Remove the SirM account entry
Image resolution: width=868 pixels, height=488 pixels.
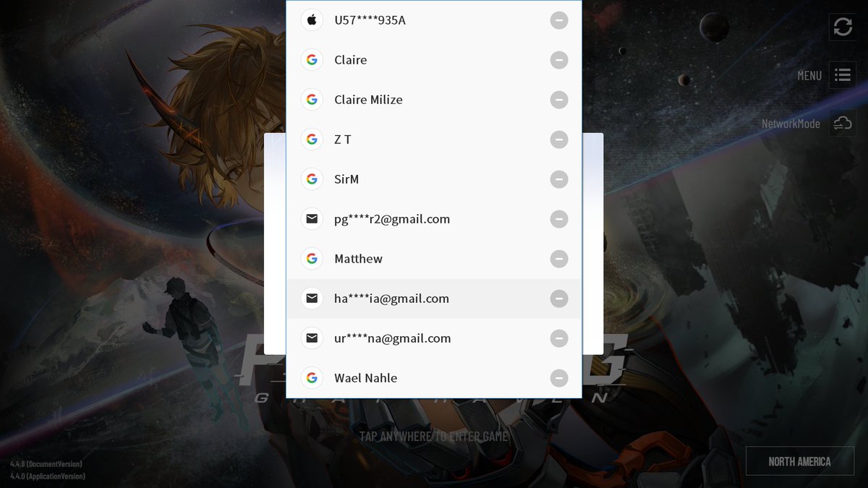[559, 179]
